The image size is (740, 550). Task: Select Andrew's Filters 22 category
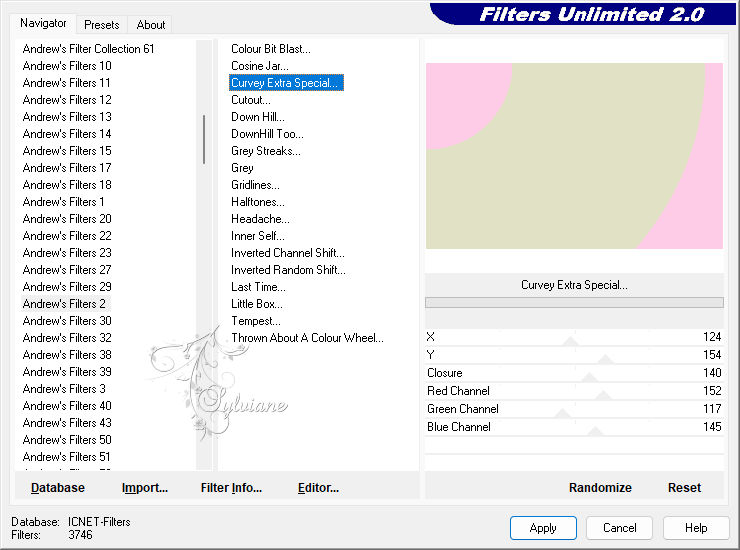[67, 236]
